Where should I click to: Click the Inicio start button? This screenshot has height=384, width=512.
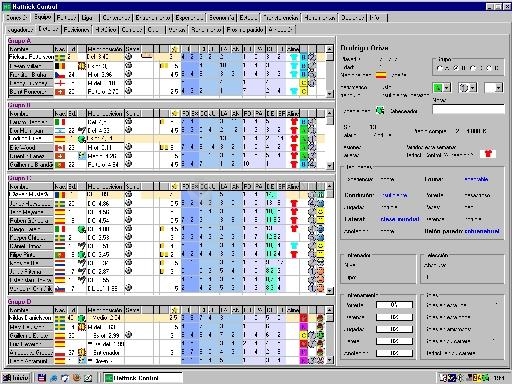click(x=17, y=378)
